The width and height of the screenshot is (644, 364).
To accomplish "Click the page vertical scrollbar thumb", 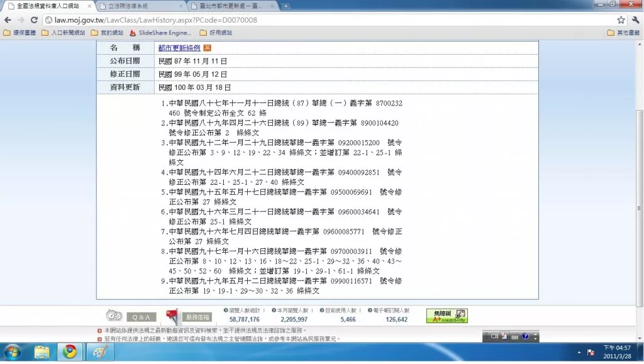I will click(640, 207).
